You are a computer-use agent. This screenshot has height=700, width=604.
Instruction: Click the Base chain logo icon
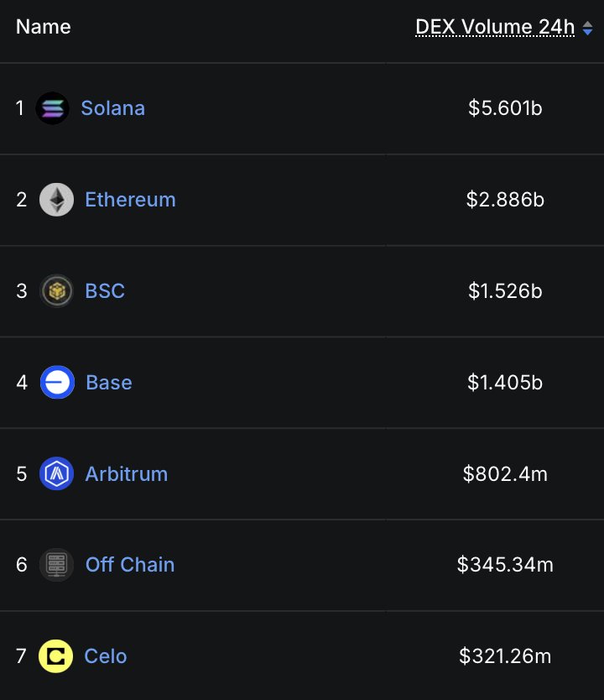57,383
